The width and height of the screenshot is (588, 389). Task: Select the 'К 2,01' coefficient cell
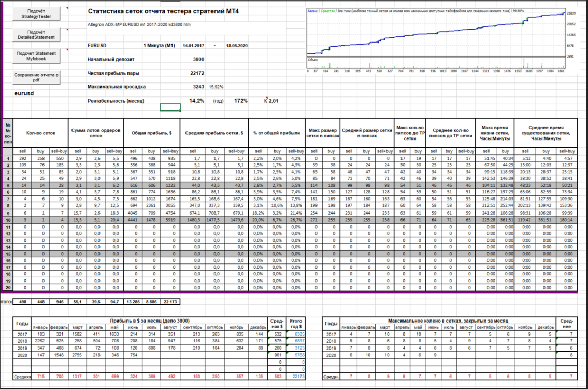click(272, 101)
